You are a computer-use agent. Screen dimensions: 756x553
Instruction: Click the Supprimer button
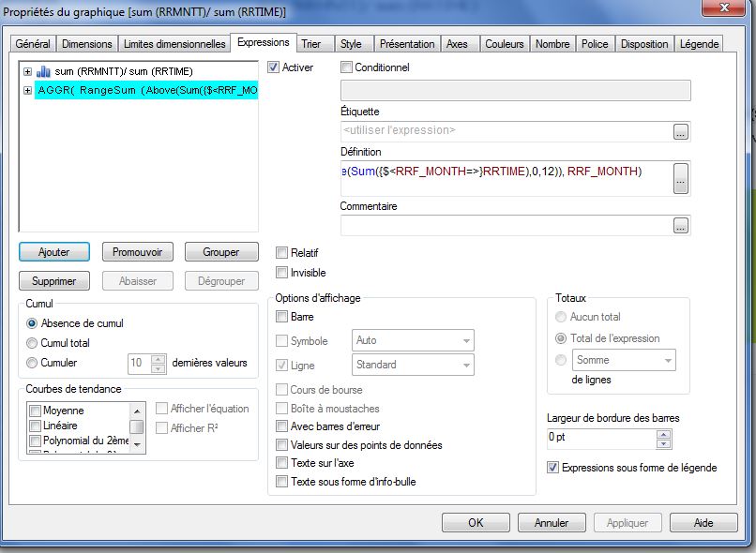click(x=54, y=281)
